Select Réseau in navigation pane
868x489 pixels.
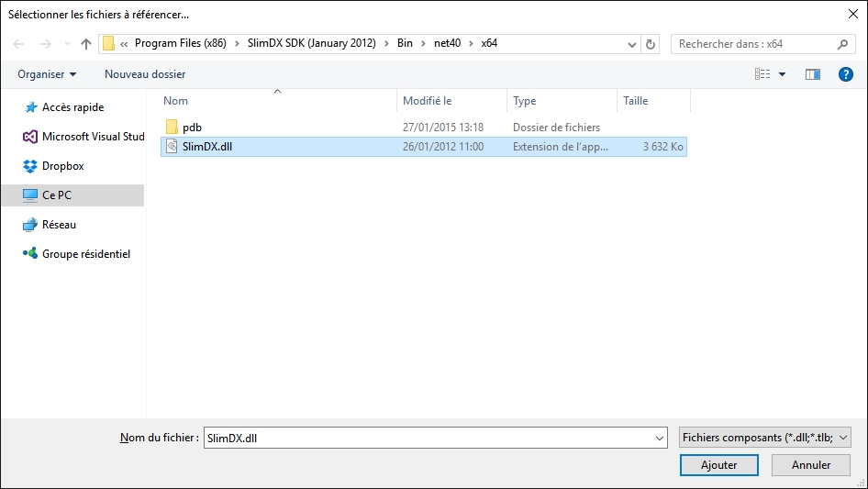(x=72, y=225)
